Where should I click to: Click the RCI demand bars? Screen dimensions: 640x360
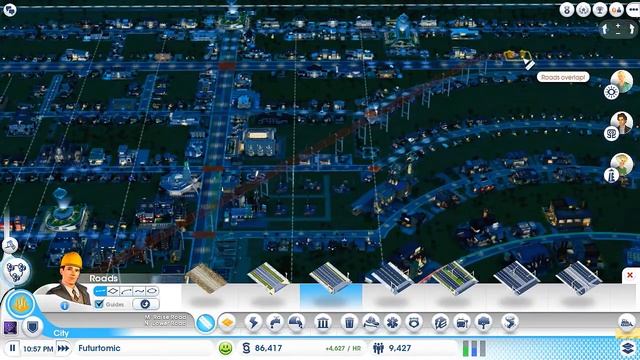[x=474, y=348]
